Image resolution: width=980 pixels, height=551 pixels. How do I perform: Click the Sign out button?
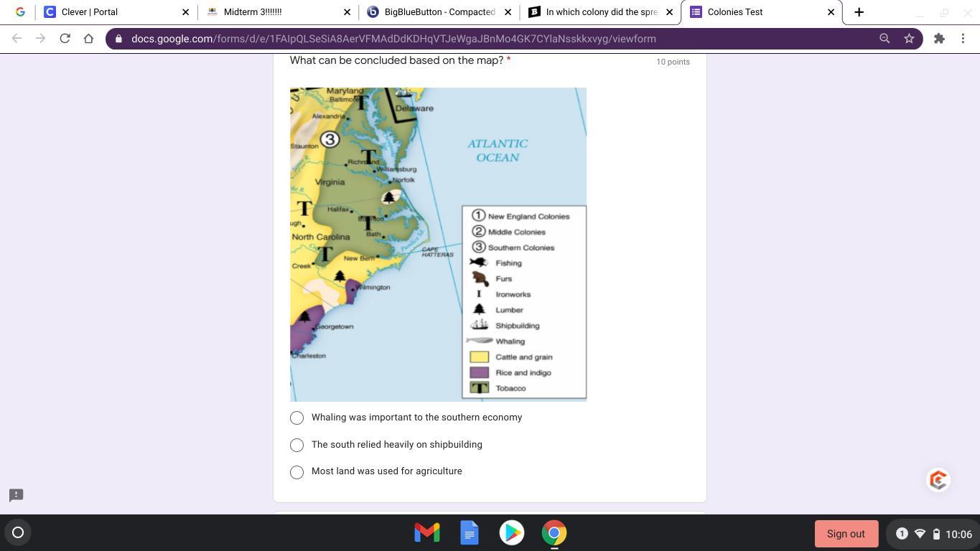[846, 534]
